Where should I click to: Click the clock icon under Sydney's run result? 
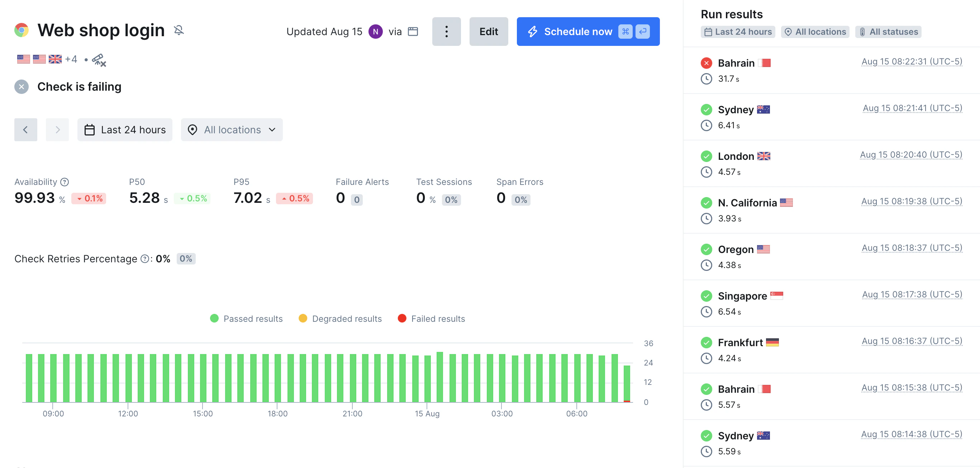[x=707, y=125]
